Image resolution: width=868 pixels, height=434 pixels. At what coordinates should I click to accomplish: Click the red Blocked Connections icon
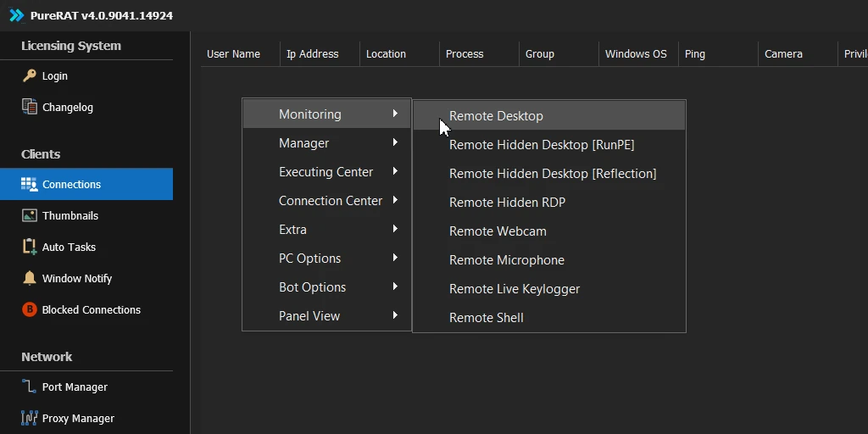[30, 309]
